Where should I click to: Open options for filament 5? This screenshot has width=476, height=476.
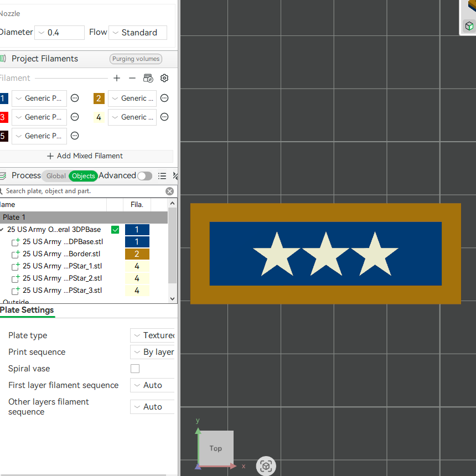point(75,136)
